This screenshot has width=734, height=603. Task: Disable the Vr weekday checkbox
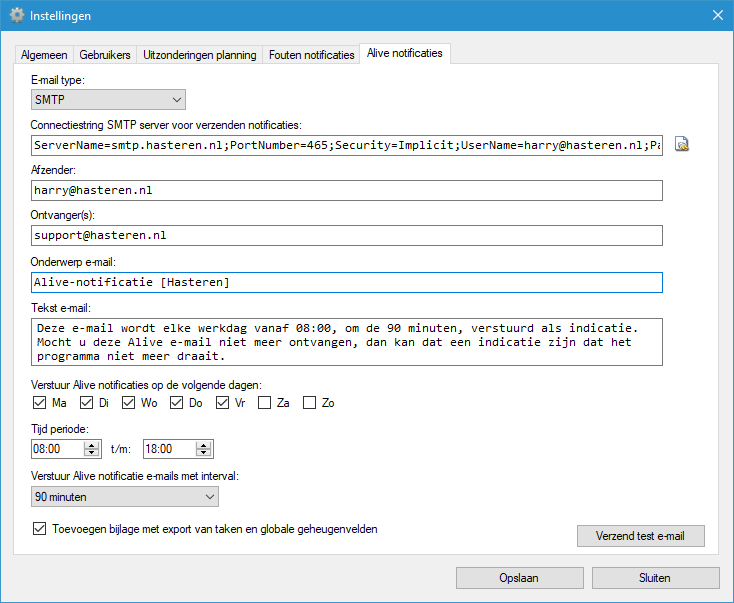[223, 403]
